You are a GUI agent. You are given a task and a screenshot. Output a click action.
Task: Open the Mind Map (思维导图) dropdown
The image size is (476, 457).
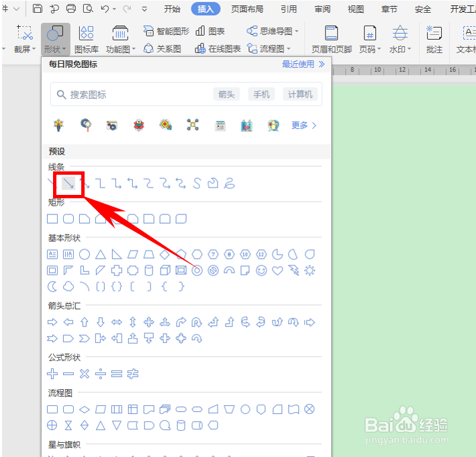(x=273, y=31)
